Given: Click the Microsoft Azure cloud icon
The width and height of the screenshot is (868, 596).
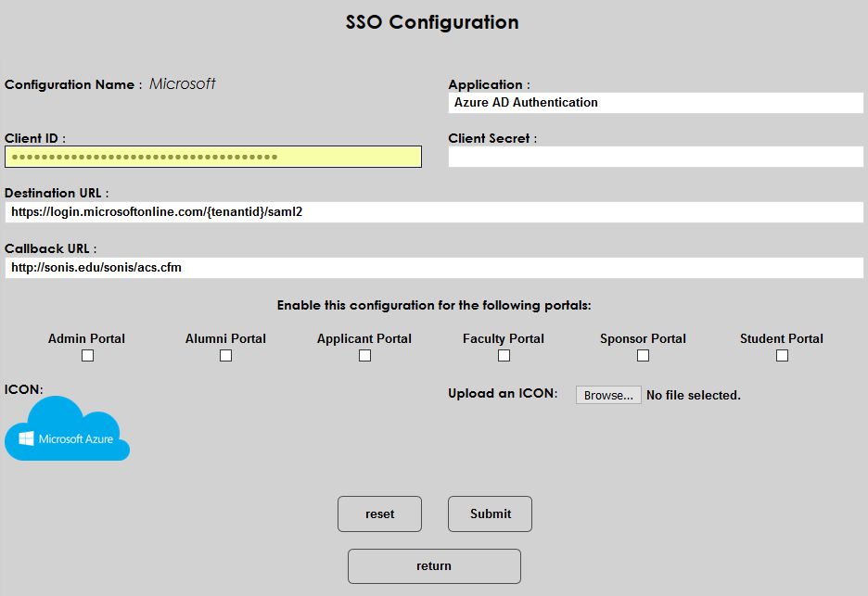Looking at the screenshot, I should click(67, 429).
